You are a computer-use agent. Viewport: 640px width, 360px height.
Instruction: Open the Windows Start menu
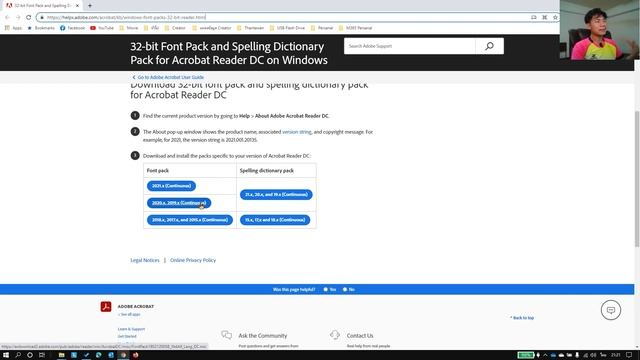tap(6, 355)
